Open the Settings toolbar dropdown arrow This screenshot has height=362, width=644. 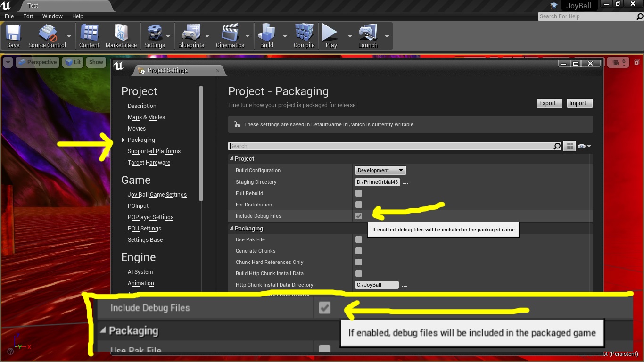coord(168,36)
